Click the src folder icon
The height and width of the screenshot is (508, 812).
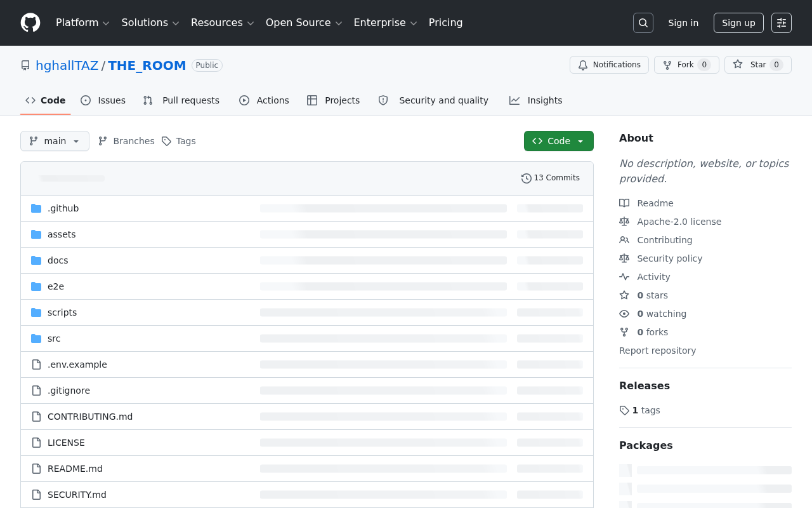pos(36,338)
